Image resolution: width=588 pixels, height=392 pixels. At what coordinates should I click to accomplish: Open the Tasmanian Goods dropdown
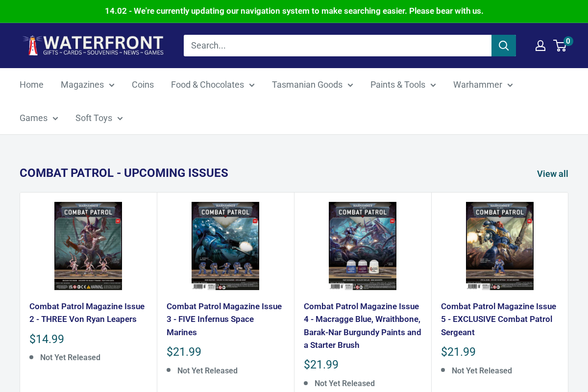(x=312, y=85)
